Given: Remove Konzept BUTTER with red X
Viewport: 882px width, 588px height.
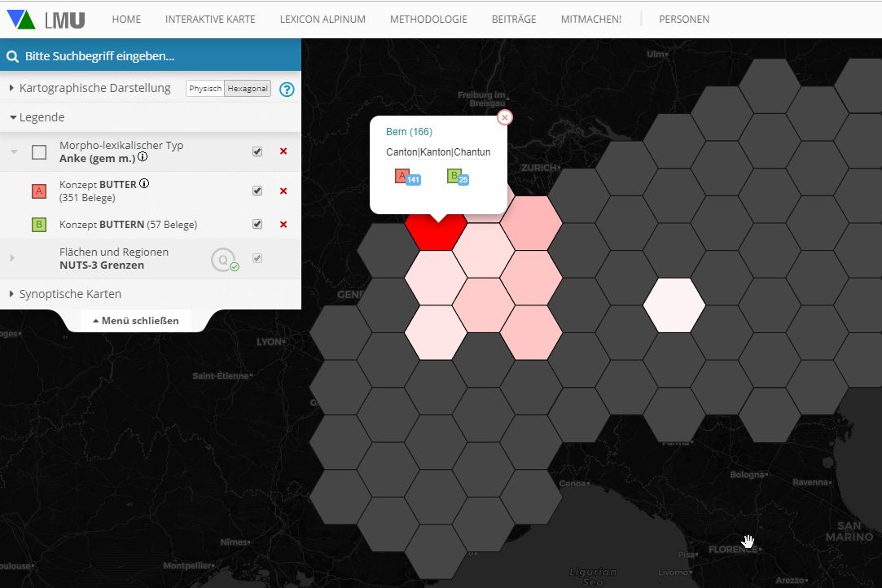Looking at the screenshot, I should click(x=283, y=191).
